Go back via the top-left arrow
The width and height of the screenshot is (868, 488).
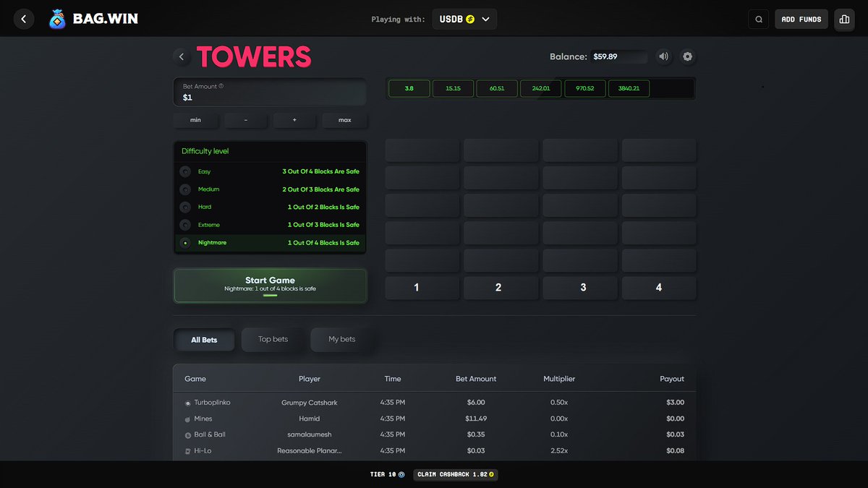[x=24, y=19]
